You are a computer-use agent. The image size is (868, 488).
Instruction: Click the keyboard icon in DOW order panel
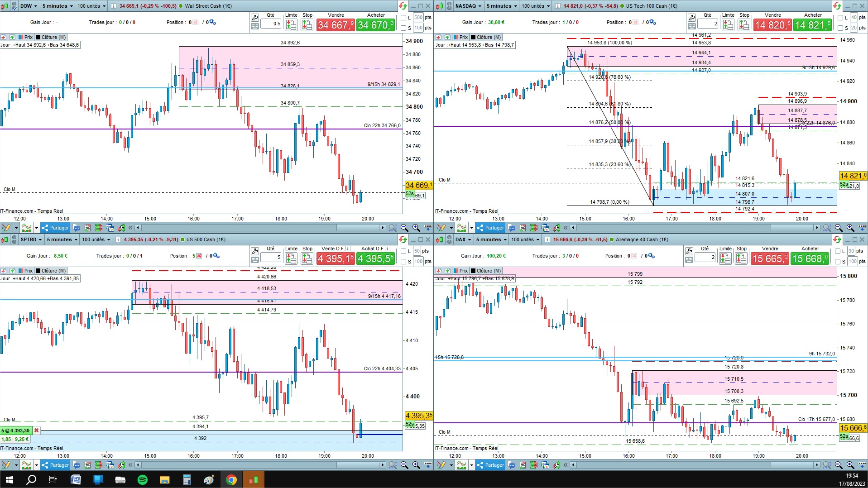click(x=255, y=27)
